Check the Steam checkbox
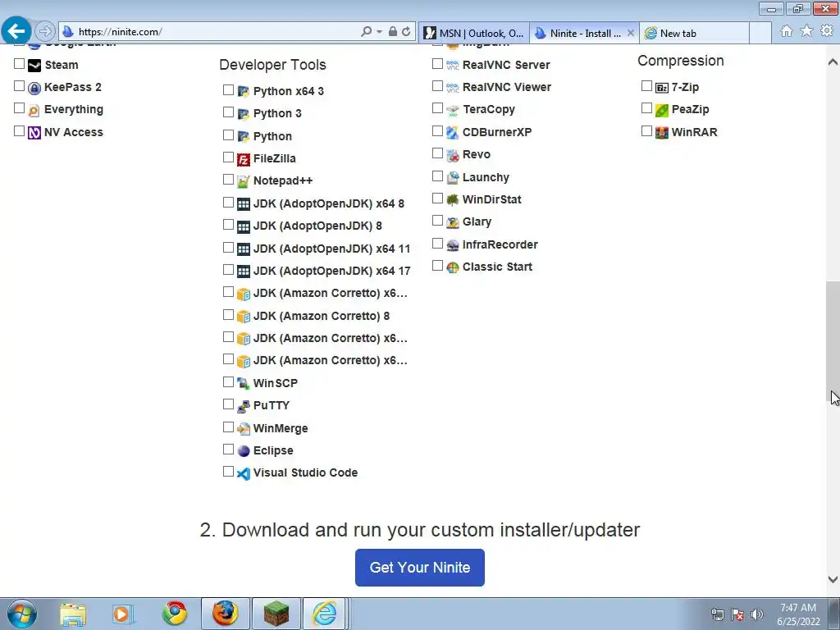Screen dimensions: 840x630 pyautogui.click(x=20, y=64)
